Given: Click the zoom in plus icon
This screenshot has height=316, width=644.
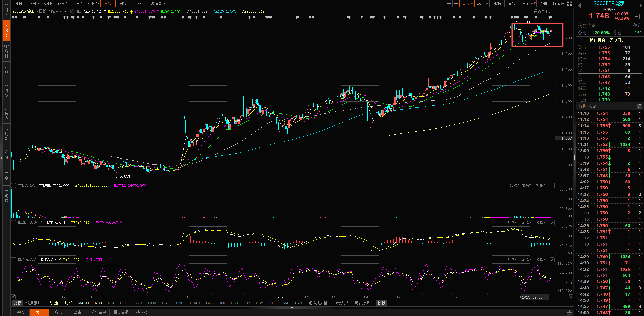Looking at the screenshot, I should point(449,4).
